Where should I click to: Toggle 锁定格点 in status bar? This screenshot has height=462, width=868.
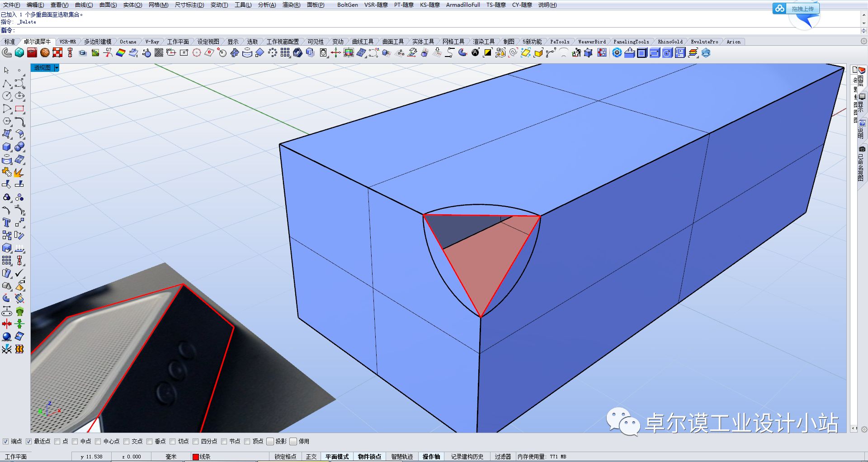[x=285, y=457]
